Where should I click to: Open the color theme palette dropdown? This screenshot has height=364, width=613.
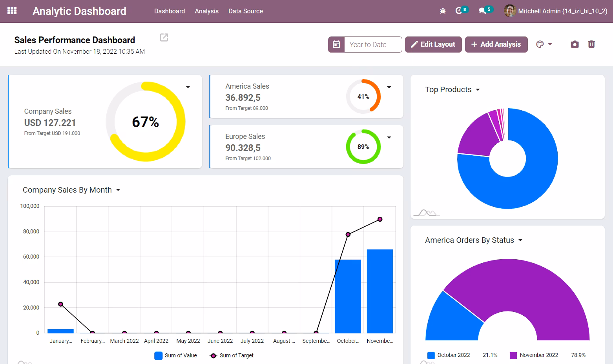(544, 44)
